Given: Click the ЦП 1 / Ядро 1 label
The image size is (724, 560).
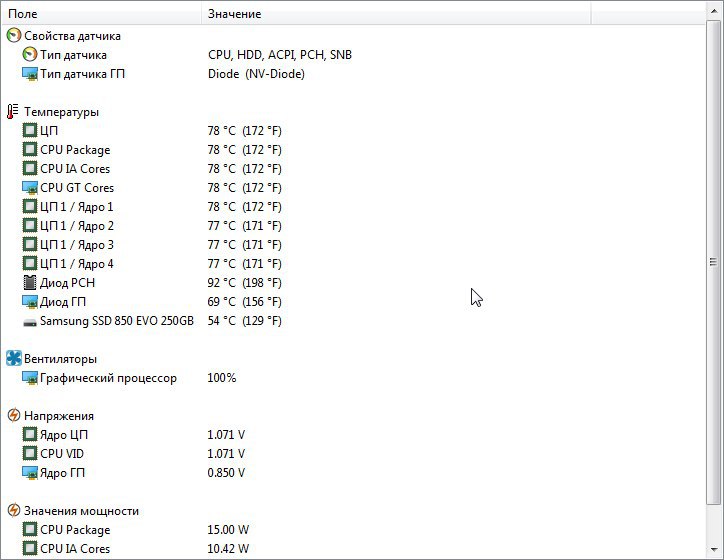Looking at the screenshot, I should (77, 207).
